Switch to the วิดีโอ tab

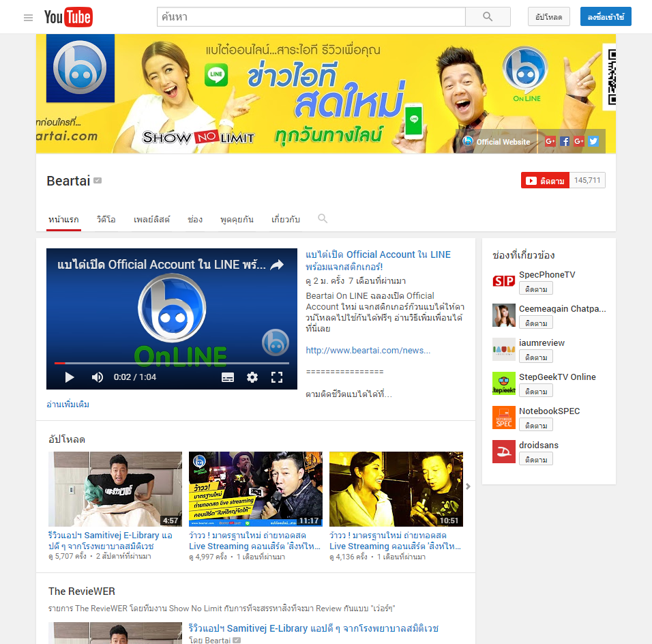pos(106,220)
